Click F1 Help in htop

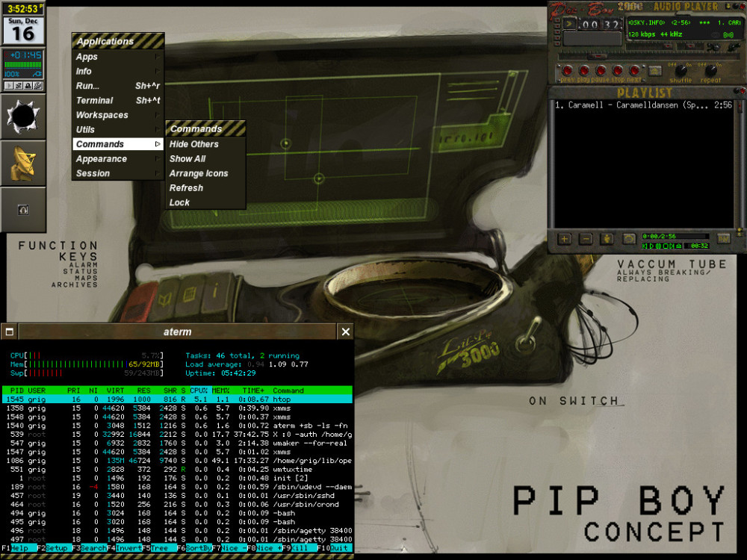click(x=19, y=548)
